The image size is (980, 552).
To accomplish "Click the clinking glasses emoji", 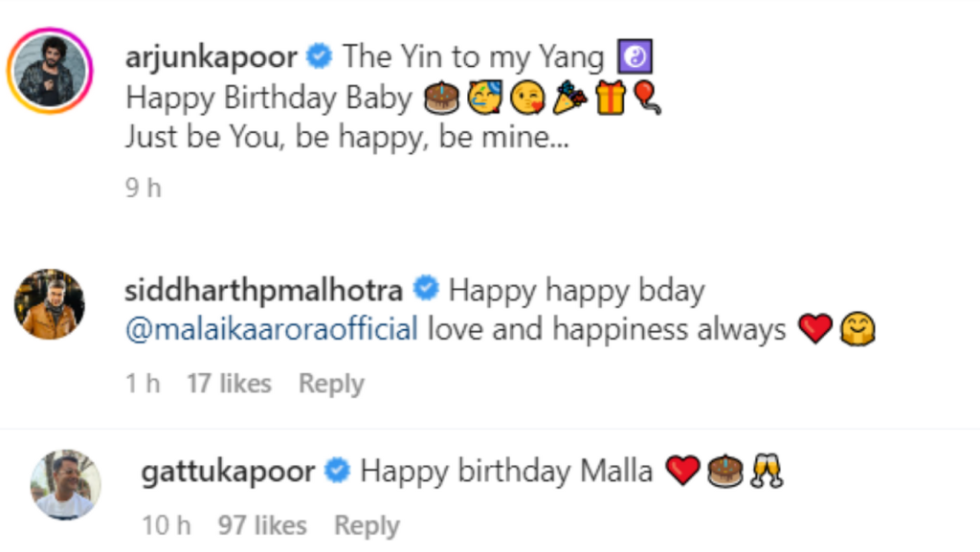I will 767,471.
